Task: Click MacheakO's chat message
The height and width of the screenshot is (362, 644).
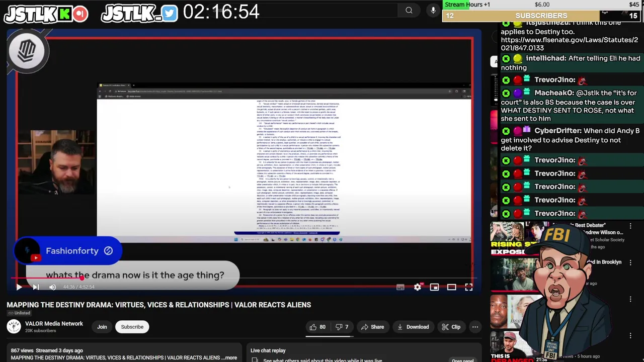Action: point(569,106)
